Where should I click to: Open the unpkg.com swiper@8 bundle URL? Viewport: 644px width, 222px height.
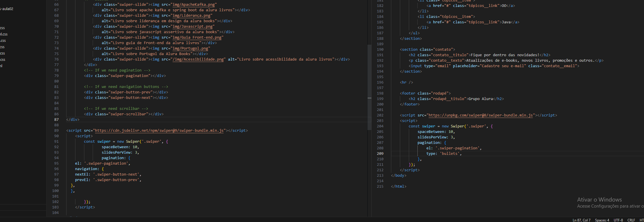coord(480,115)
